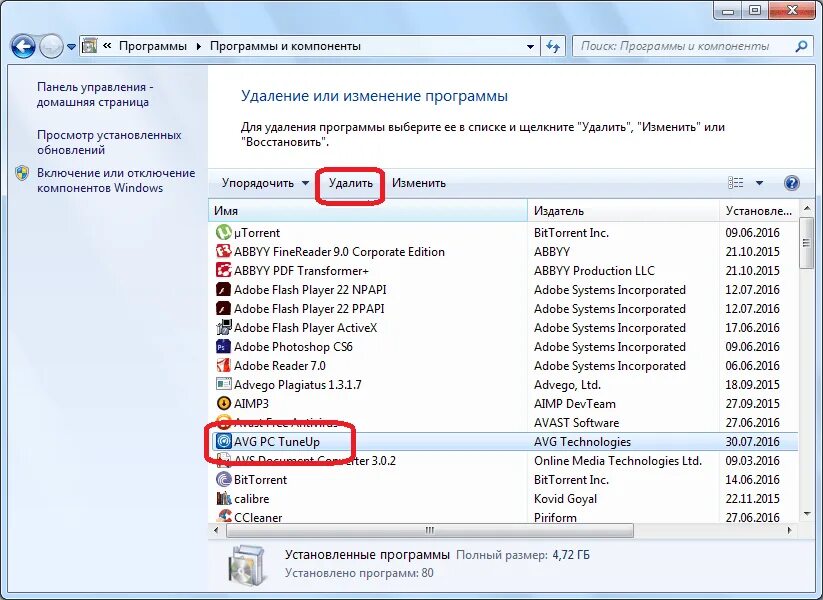Viewport: 823px width, 600px height.
Task: Click publisher Kovid Goyal
Action: (x=565, y=499)
